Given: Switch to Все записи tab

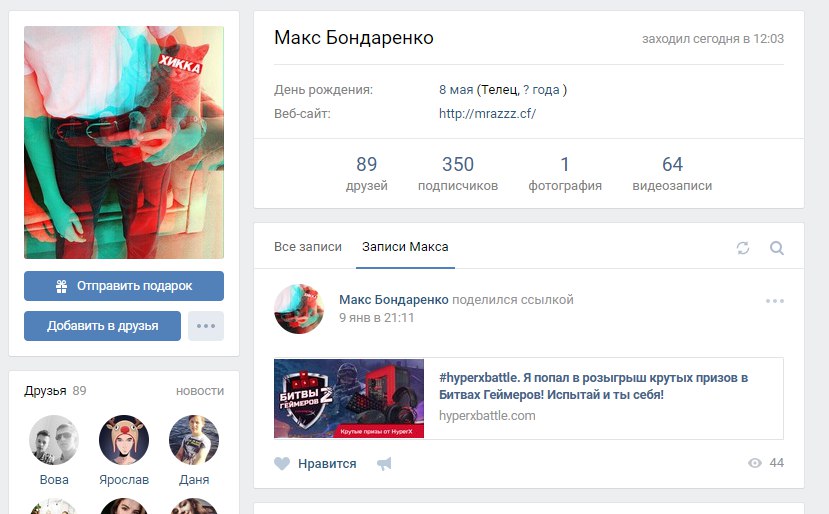Looking at the screenshot, I should point(308,247).
